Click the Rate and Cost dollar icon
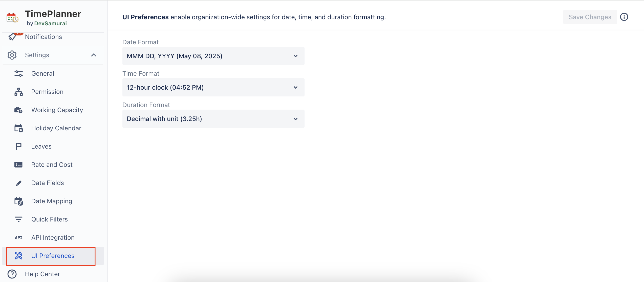 coord(18,165)
